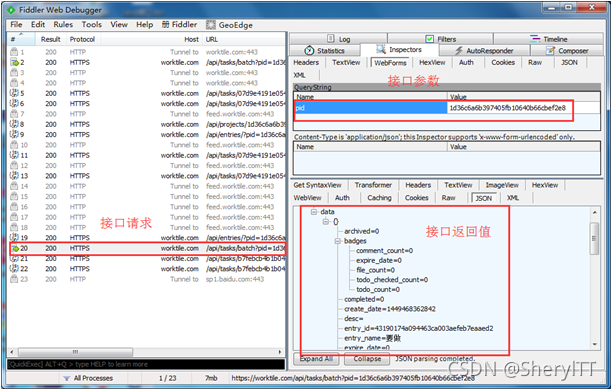Click the JSON icon of session 6
Viewport: 612px width, 390px height.
(14, 103)
